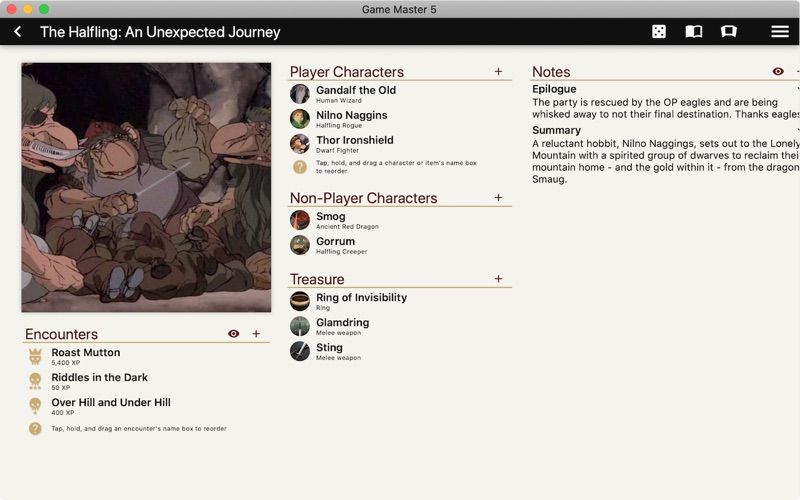The height and width of the screenshot is (500, 800).
Task: Go back using the left arrow
Action: pyautogui.click(x=17, y=32)
